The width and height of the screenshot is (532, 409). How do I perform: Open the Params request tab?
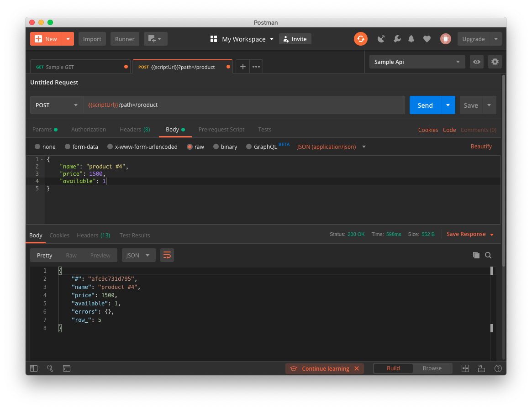click(x=45, y=130)
